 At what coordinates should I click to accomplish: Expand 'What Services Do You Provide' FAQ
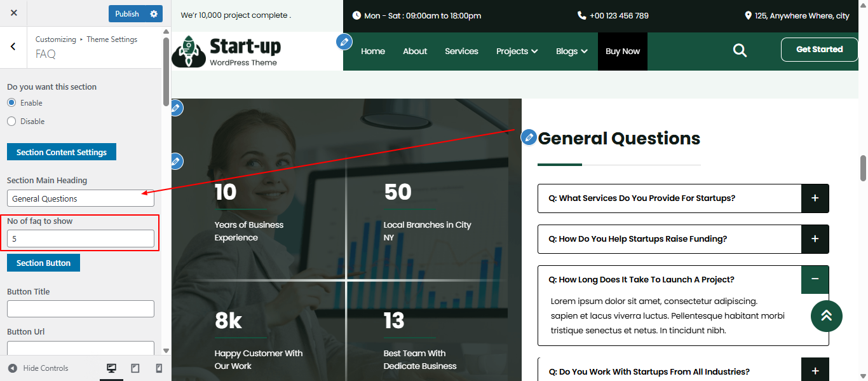pyautogui.click(x=815, y=198)
